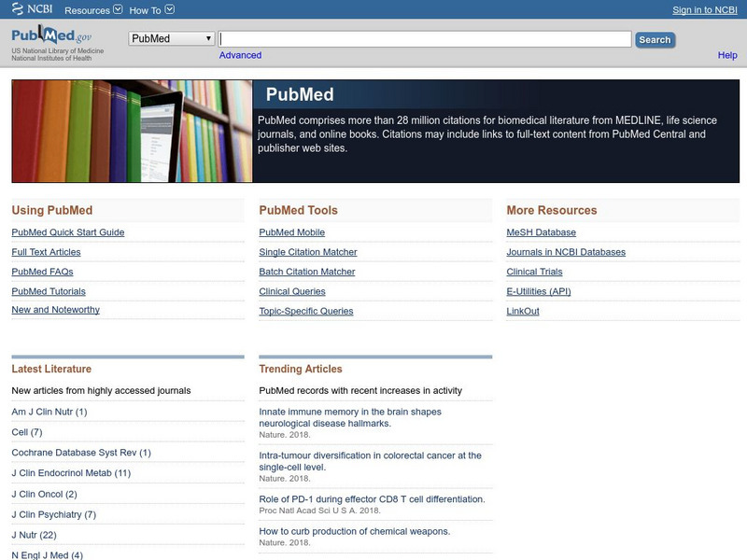The image size is (747, 560).
Task: Select J Clin Oncol (2) entry
Action: (44, 495)
